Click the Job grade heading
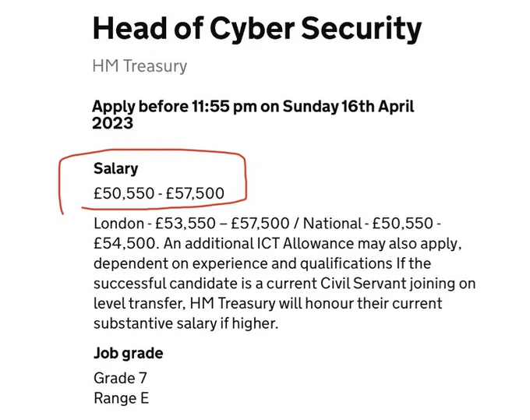 coord(129,353)
